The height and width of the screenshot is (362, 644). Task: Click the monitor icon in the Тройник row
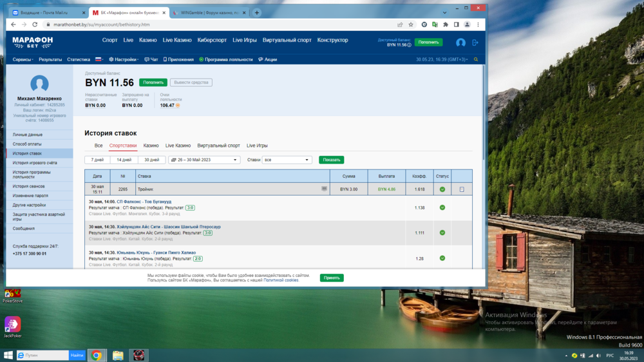tap(325, 189)
